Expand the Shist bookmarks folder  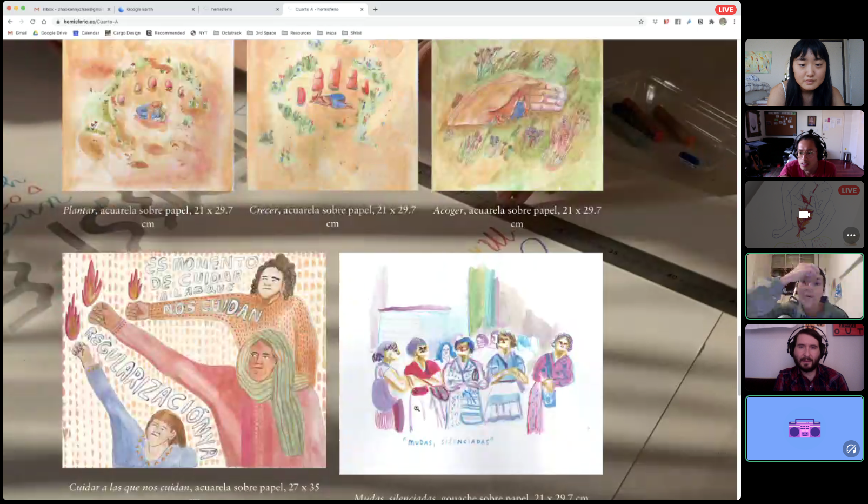pos(352,33)
